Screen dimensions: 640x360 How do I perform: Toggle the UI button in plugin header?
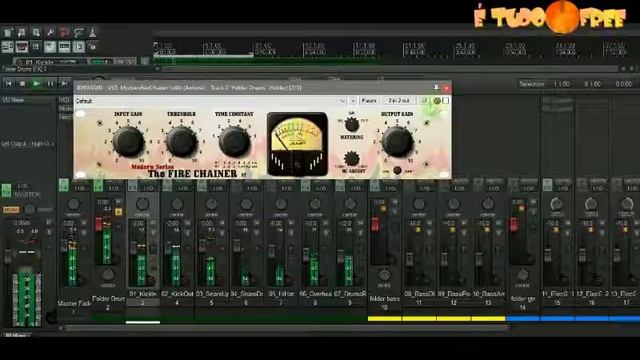tap(424, 101)
